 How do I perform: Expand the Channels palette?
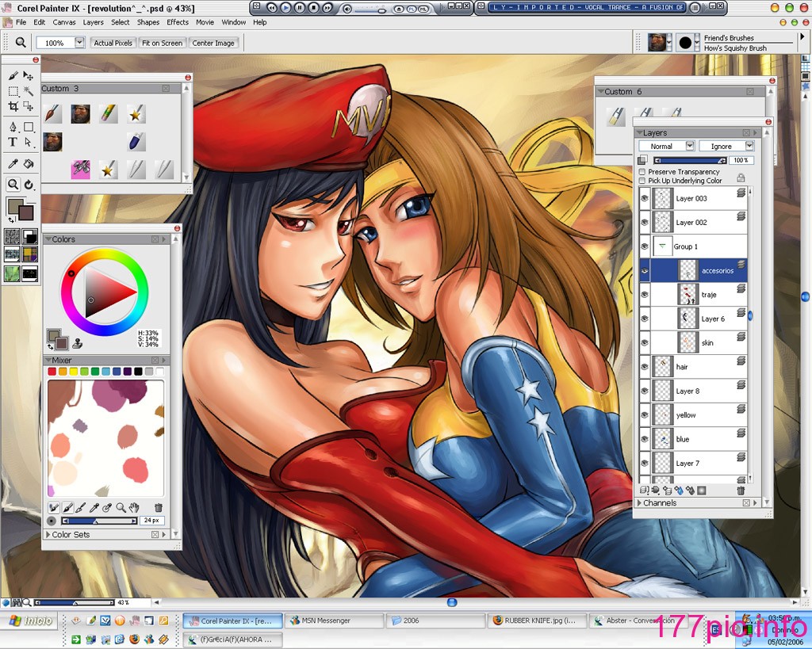[x=639, y=502]
